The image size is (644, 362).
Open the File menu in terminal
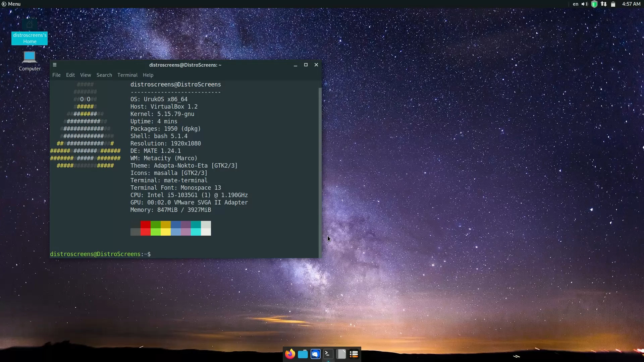56,75
